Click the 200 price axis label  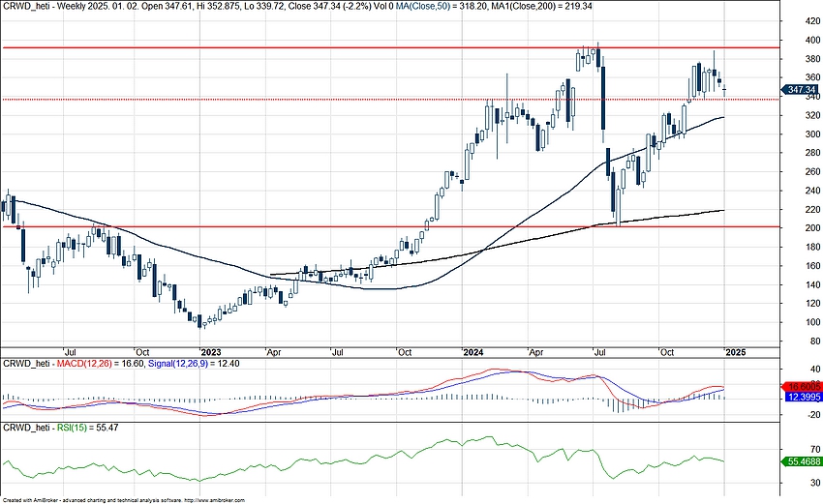tap(812, 228)
